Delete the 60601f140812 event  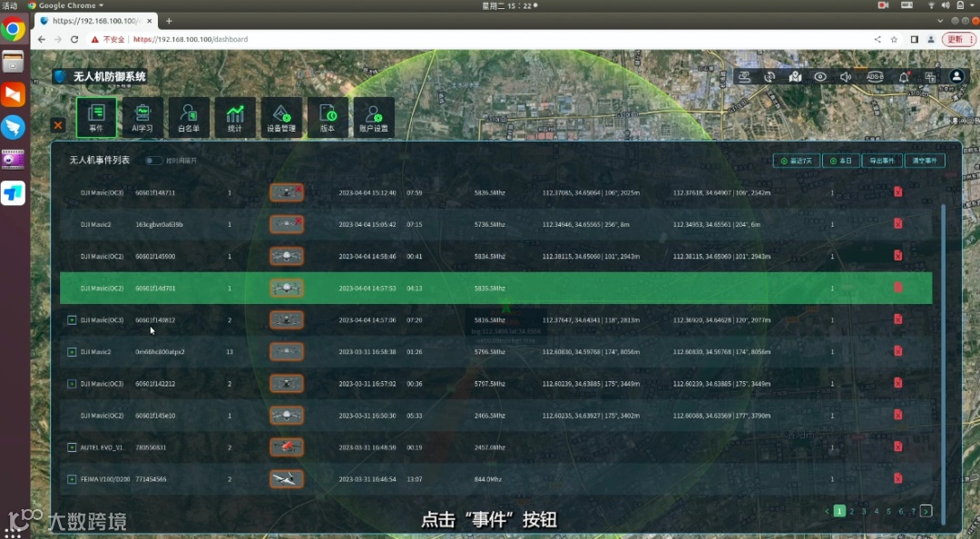(898, 319)
